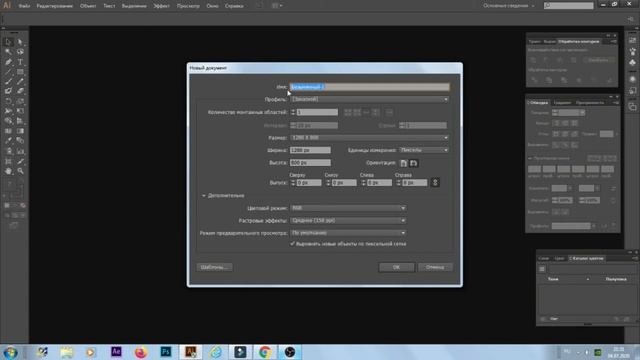Open After Effects from the taskbar
The image size is (640, 360).
pos(116,352)
